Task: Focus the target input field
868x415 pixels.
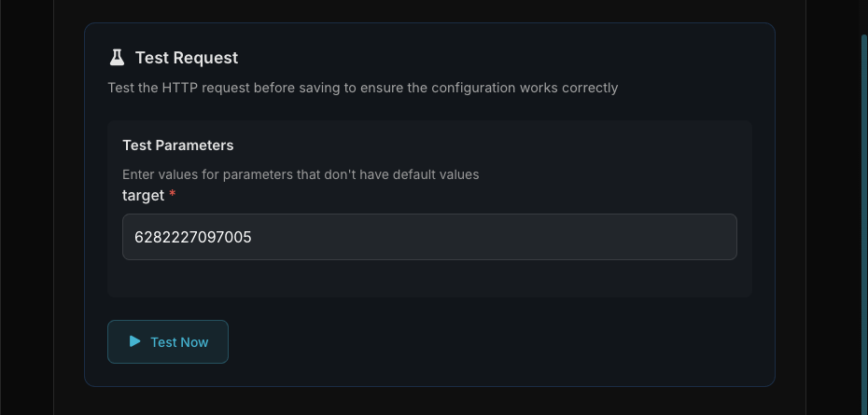Action: 429,237
